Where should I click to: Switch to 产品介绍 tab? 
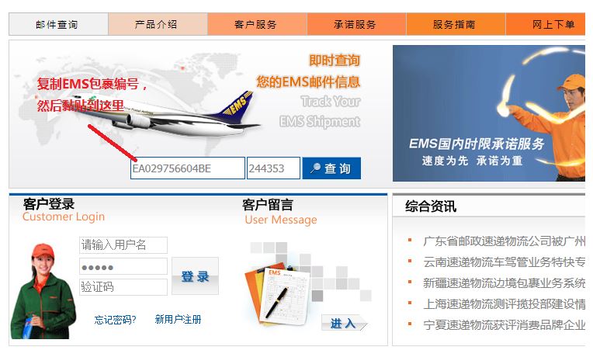158,24
